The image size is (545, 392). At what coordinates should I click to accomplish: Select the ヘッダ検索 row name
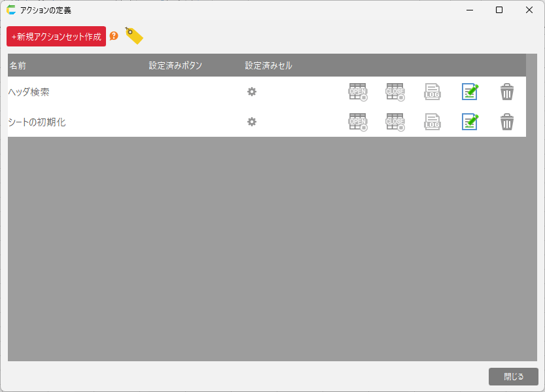point(29,92)
